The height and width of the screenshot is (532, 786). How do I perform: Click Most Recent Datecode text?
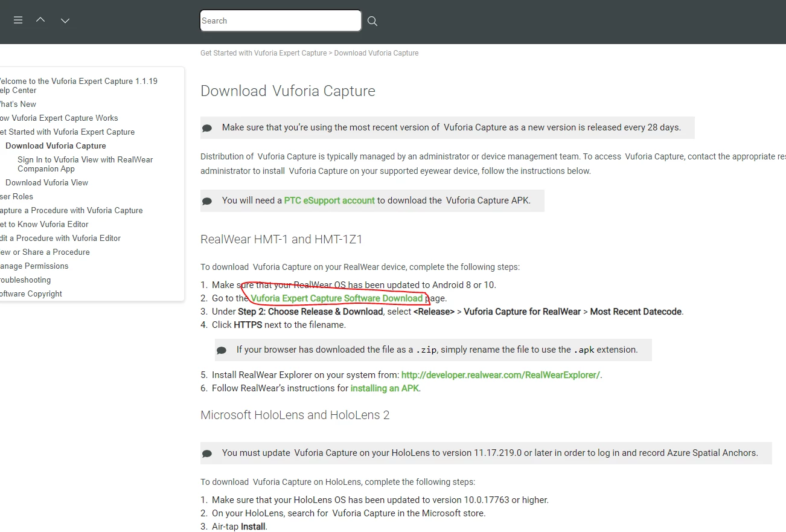click(636, 312)
